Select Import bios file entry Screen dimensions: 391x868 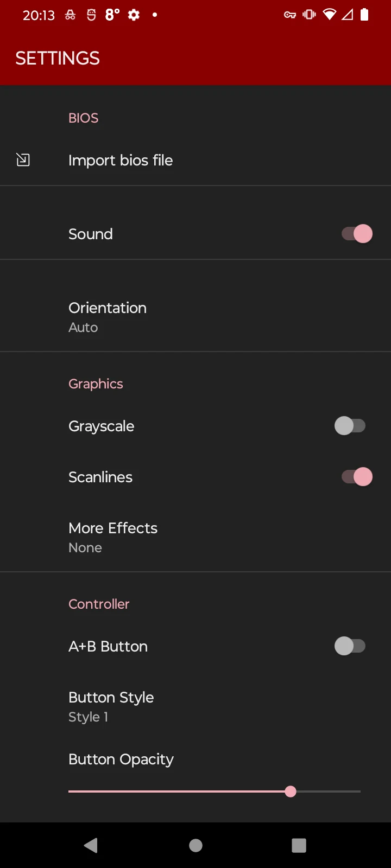(x=195, y=160)
